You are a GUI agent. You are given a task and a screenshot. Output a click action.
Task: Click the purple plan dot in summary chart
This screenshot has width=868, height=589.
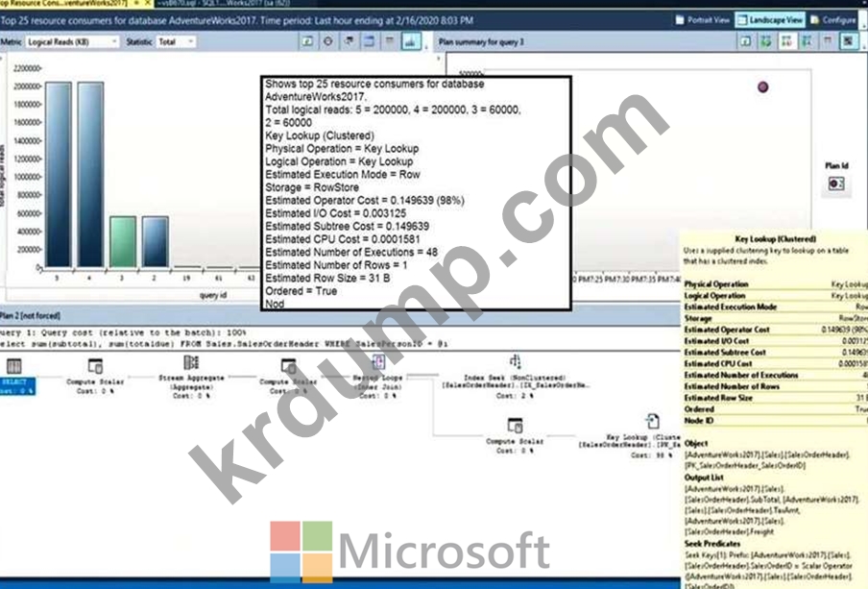pos(763,86)
